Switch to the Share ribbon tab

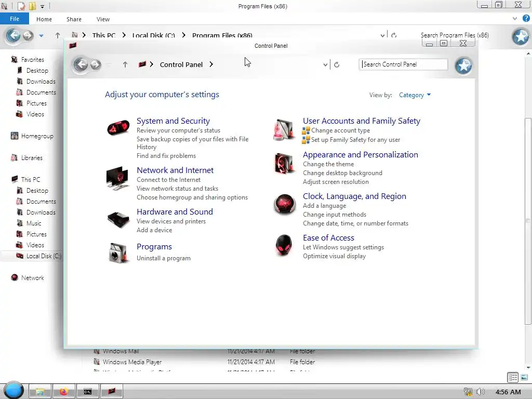(74, 19)
